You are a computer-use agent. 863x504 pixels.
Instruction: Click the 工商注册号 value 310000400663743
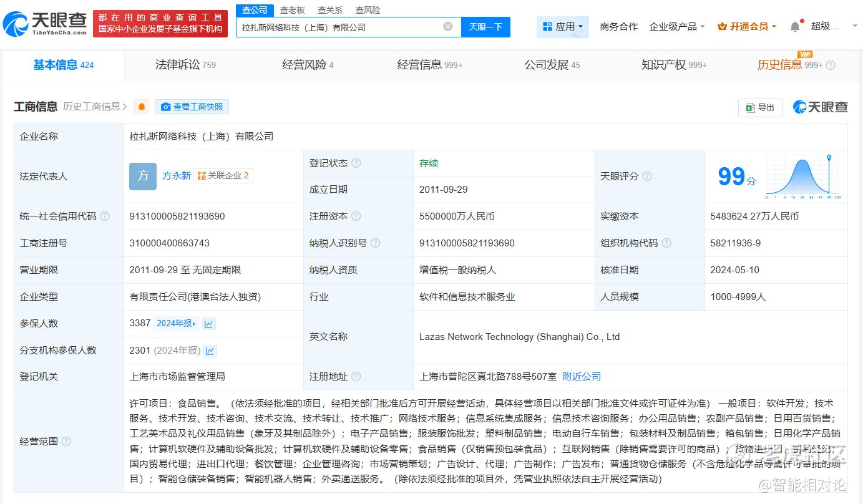point(170,243)
